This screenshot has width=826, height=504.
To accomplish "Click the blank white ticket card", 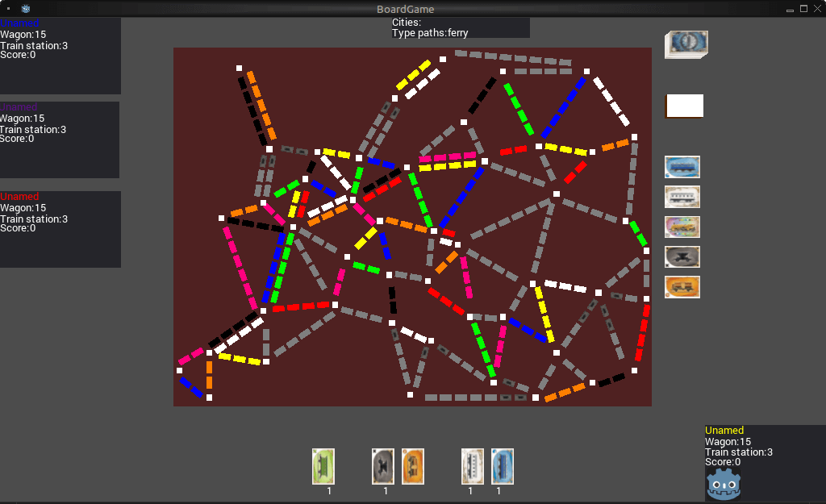I will [684, 106].
